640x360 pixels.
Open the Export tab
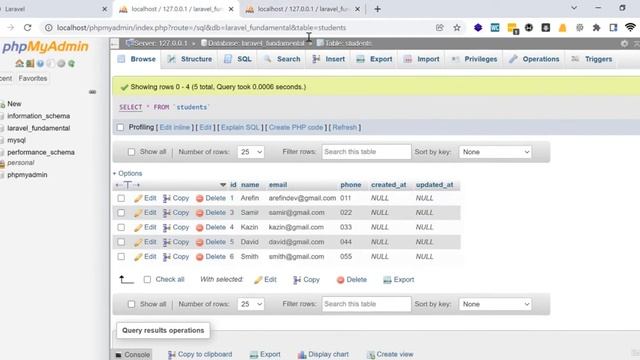(374, 59)
